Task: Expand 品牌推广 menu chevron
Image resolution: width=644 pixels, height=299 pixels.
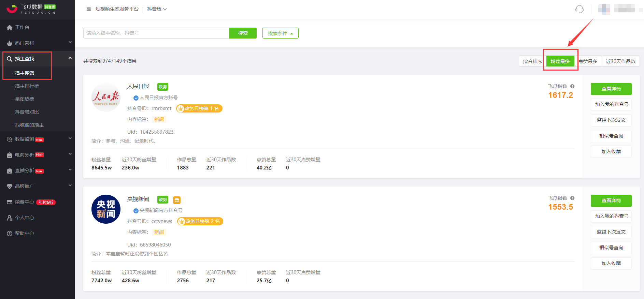Action: [x=70, y=185]
